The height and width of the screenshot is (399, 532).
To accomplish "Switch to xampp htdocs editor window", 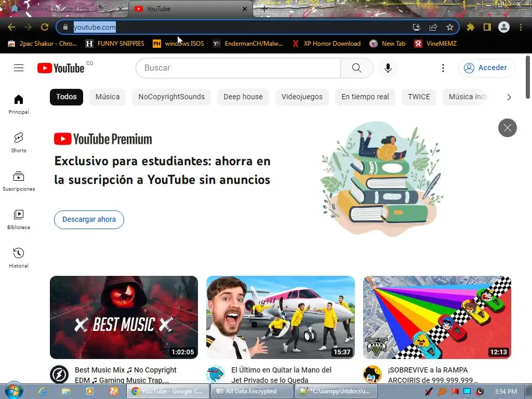I will (336, 391).
